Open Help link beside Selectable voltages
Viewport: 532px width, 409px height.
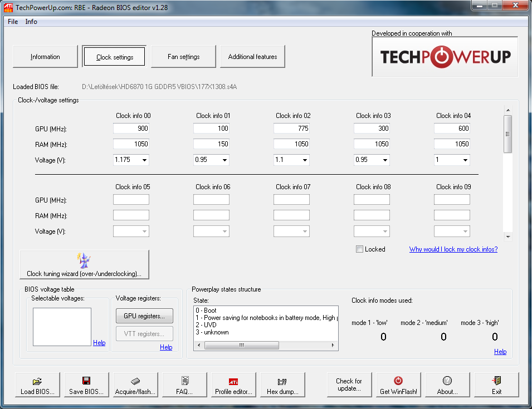[x=99, y=343]
